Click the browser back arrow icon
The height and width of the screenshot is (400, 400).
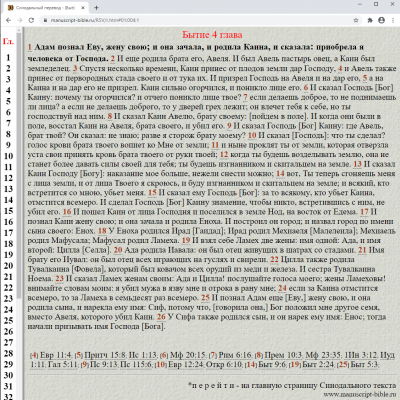point(8,20)
